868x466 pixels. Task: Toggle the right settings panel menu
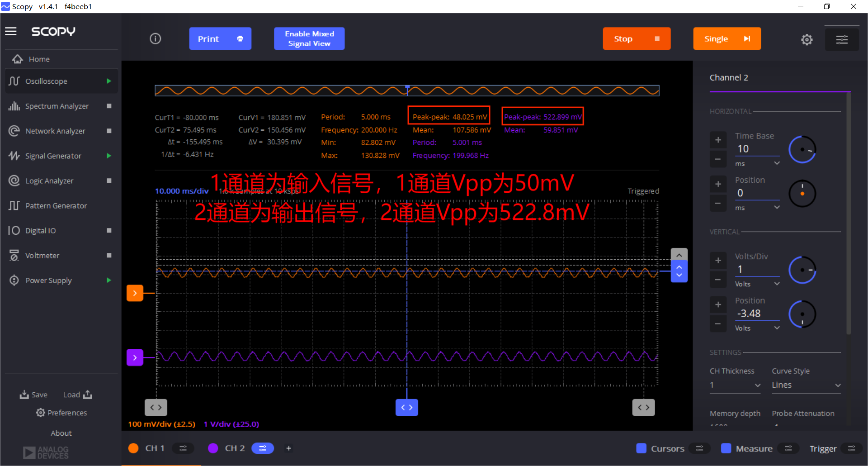point(841,40)
